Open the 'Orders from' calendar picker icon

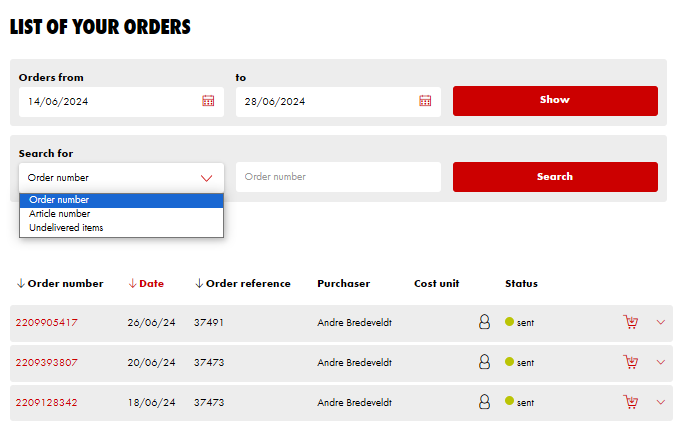click(208, 101)
